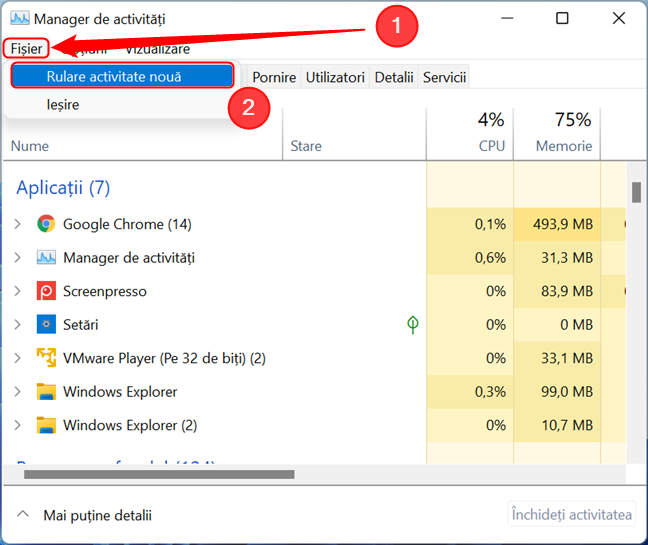Click the 0 MB memory cell for Setări
This screenshot has width=648, height=545.
pos(557,324)
